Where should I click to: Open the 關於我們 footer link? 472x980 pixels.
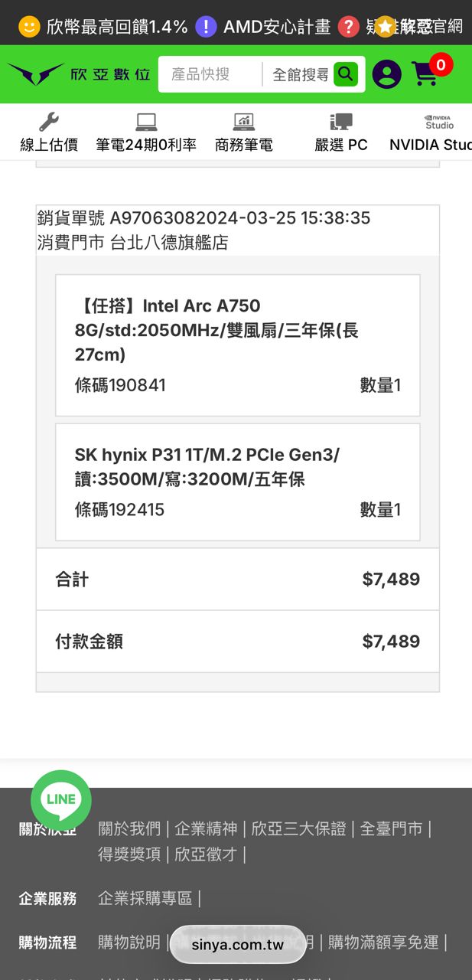(129, 828)
